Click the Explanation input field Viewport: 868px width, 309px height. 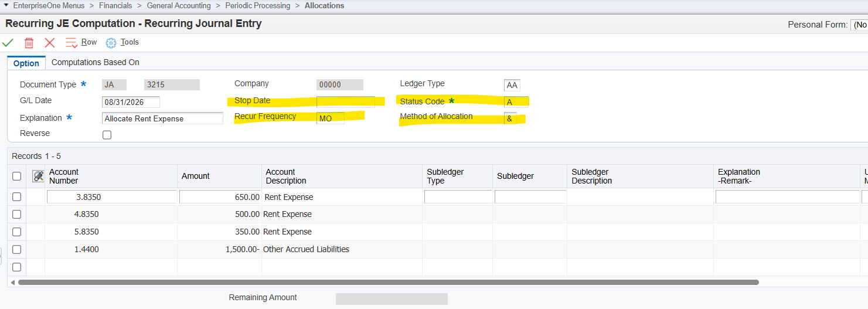(162, 118)
